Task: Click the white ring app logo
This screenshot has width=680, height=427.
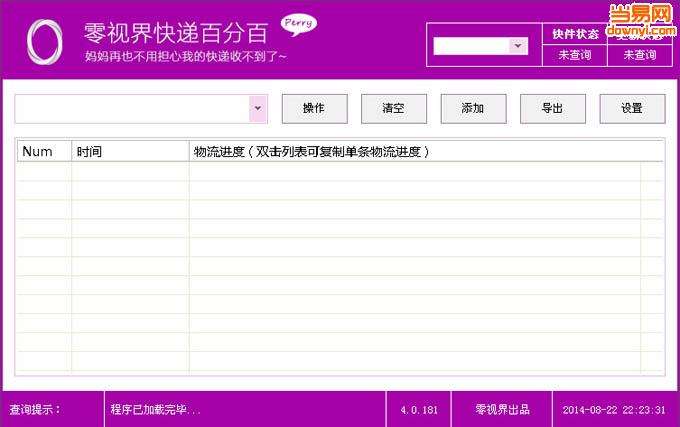Action: [44, 39]
